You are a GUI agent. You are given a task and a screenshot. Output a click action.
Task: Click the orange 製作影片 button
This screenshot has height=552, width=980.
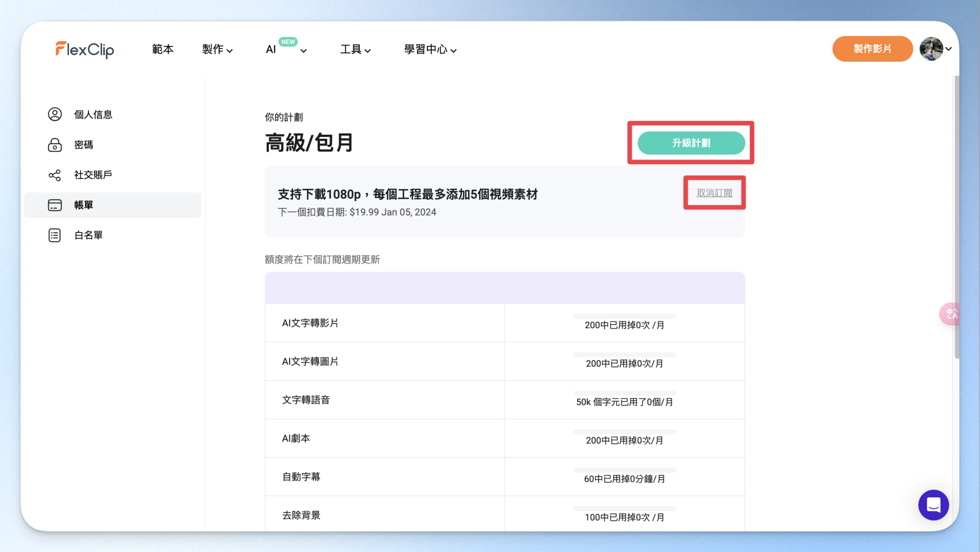tap(872, 49)
